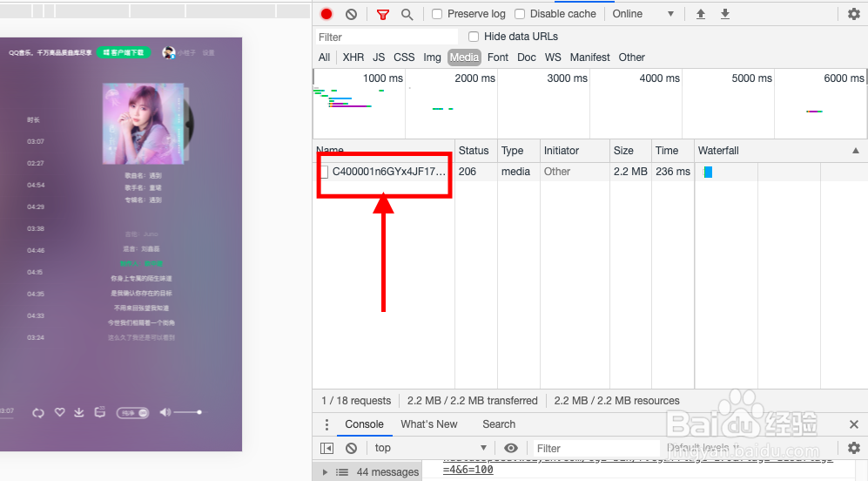Sort requests by Type column
This screenshot has height=481, width=868.
[x=519, y=151]
